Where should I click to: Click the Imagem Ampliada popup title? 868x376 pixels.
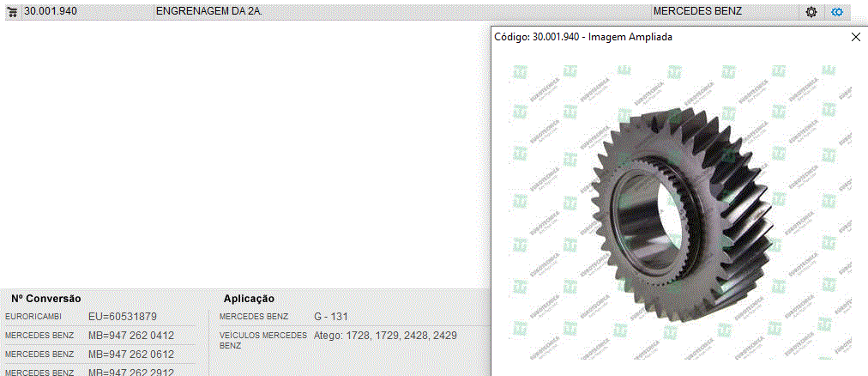click(x=583, y=38)
